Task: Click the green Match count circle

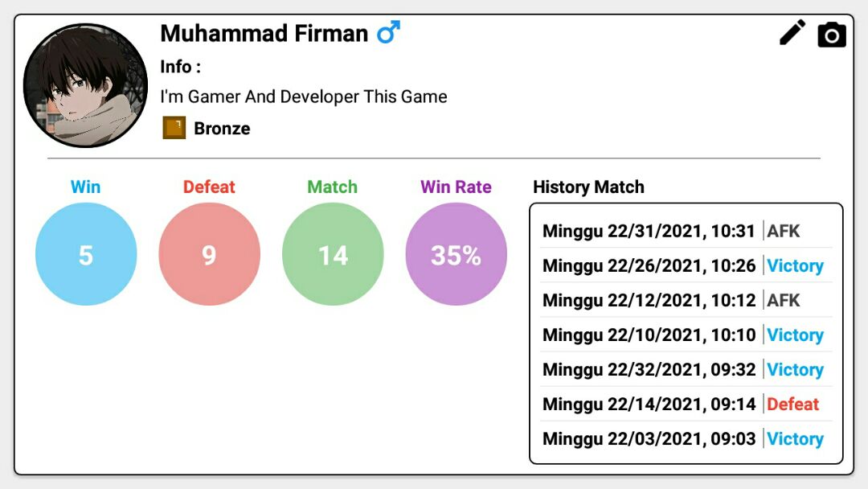Action: [x=333, y=255]
